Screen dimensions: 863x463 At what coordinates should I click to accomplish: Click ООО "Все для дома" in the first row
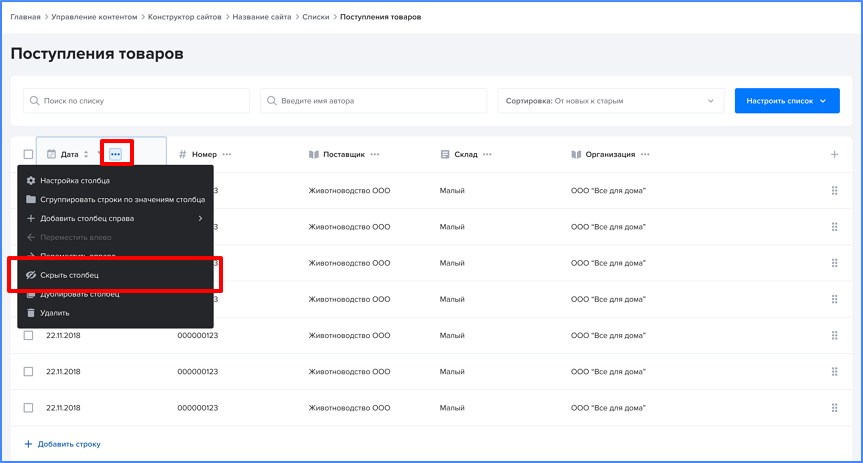(608, 190)
